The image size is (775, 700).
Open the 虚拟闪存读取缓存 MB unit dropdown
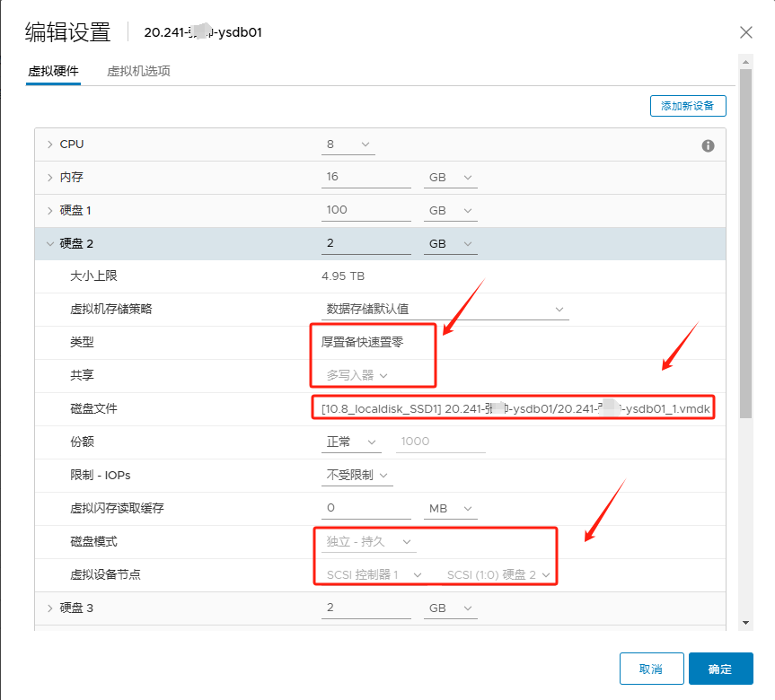point(450,508)
